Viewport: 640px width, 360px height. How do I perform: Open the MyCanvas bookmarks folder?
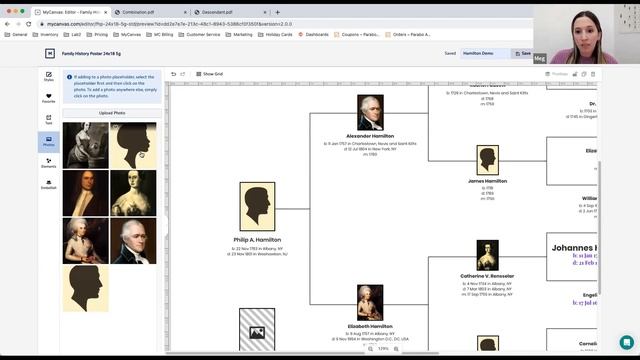127,35
